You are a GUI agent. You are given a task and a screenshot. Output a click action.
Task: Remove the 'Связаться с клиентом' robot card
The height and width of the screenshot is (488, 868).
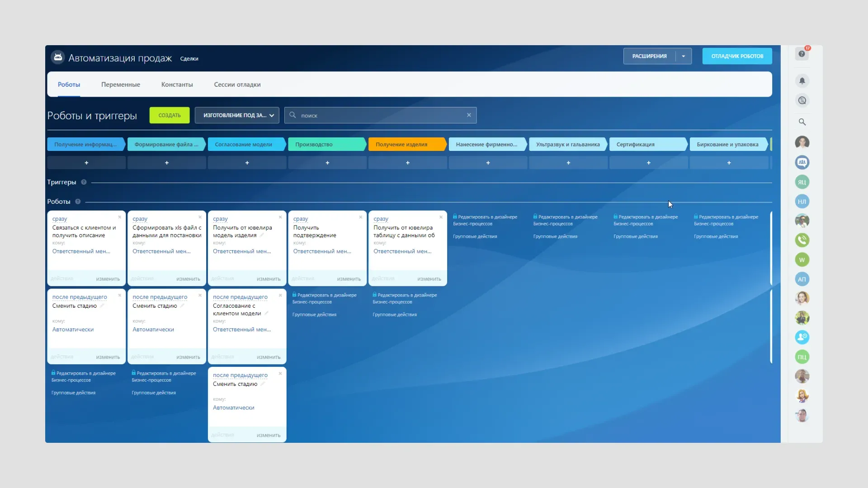pyautogui.click(x=120, y=217)
